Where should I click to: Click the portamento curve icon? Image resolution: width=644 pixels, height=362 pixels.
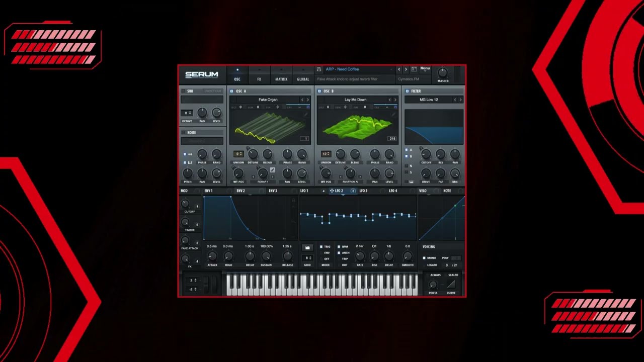tap(451, 284)
